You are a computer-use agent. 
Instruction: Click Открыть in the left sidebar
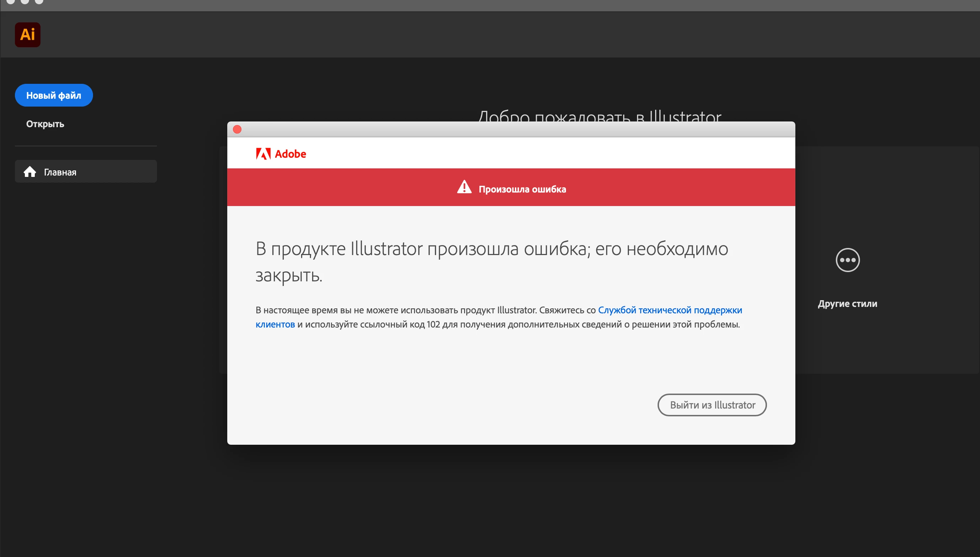coord(45,124)
